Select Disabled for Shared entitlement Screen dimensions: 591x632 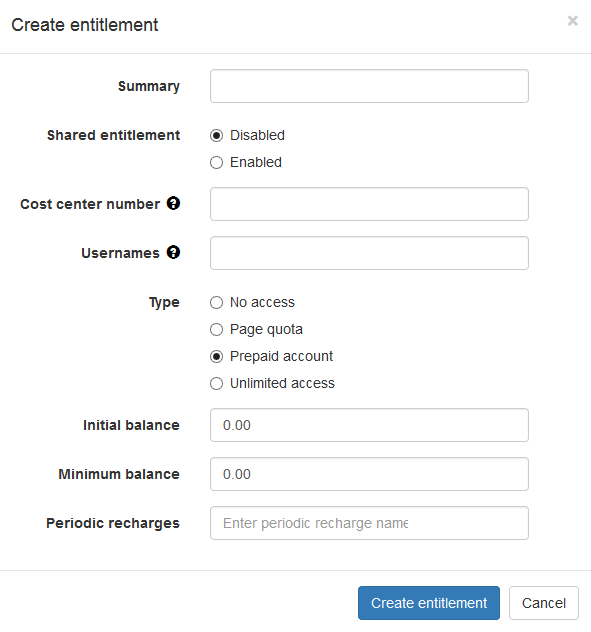coord(216,135)
